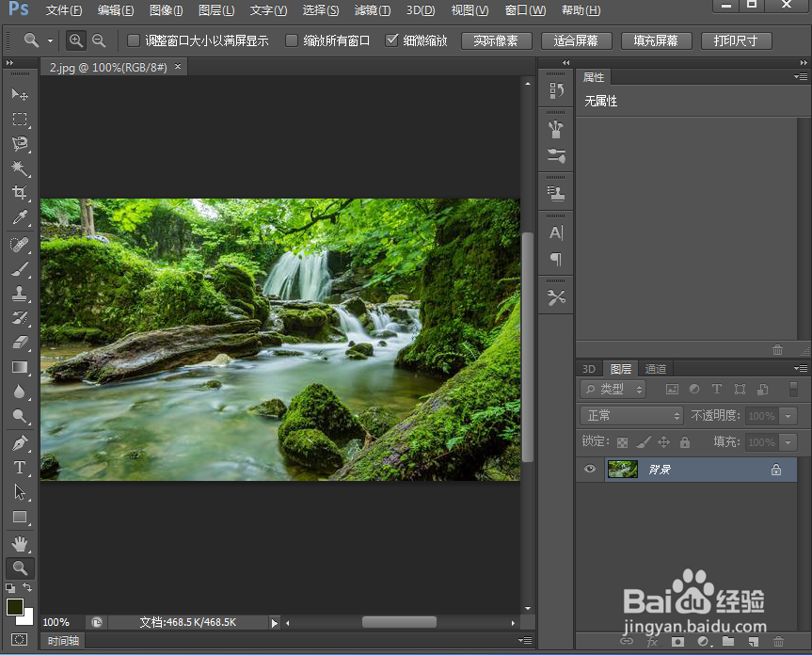Viewport: 812px width, 655px height.
Task: Select the Dodge tool
Action: click(20, 416)
